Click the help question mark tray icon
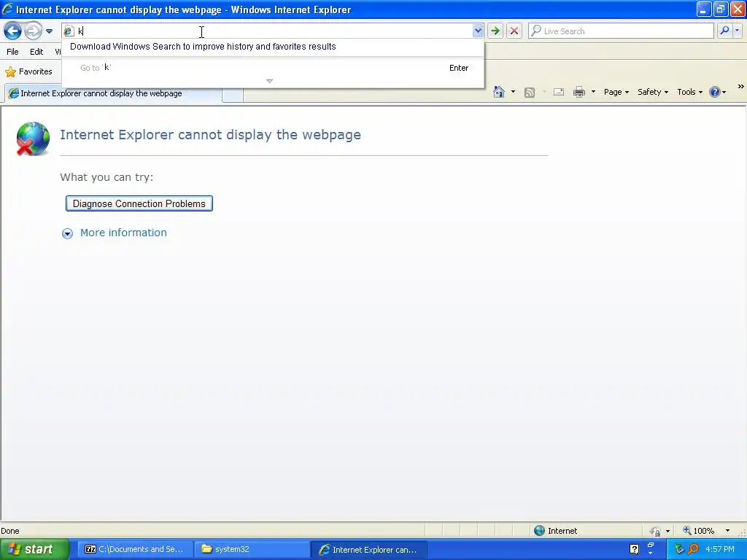 point(634,549)
